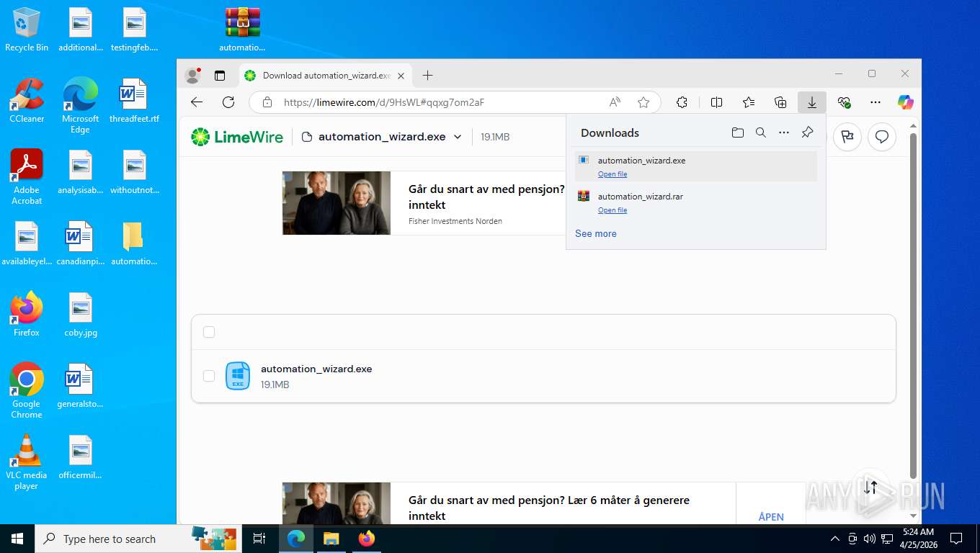Screen dimensions: 980x553
Task: Select automation_wizard.rar download entry
Action: click(696, 202)
